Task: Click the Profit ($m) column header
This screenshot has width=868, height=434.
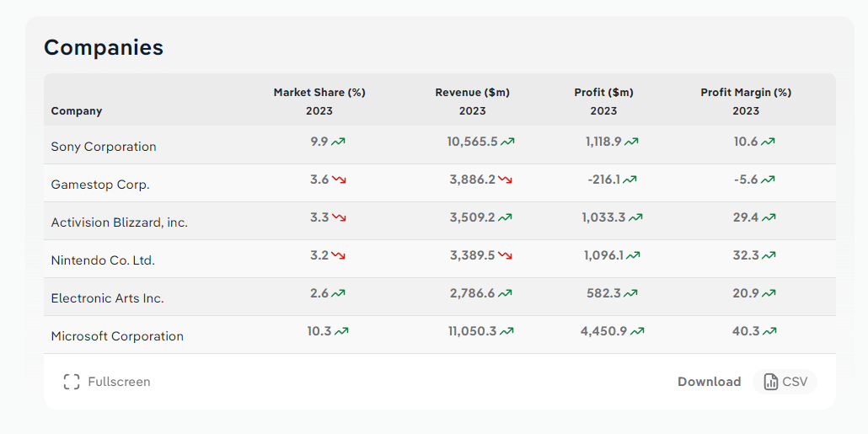Action: (x=603, y=93)
